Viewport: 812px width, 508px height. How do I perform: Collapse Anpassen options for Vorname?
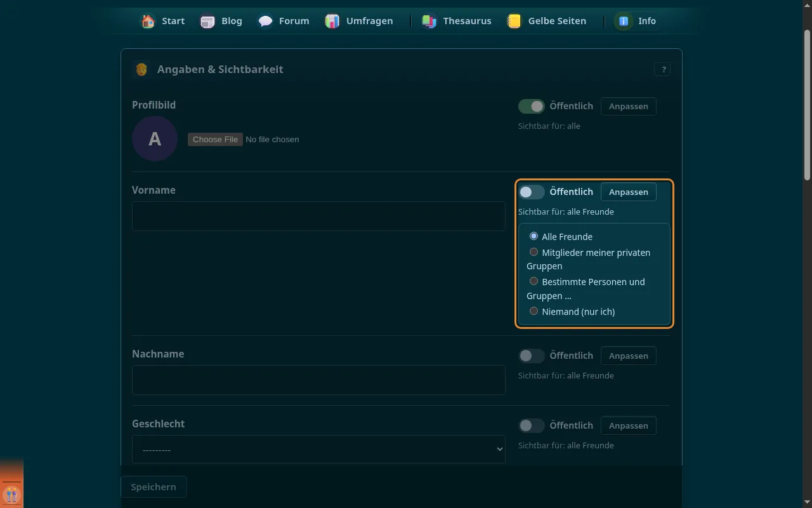point(629,192)
